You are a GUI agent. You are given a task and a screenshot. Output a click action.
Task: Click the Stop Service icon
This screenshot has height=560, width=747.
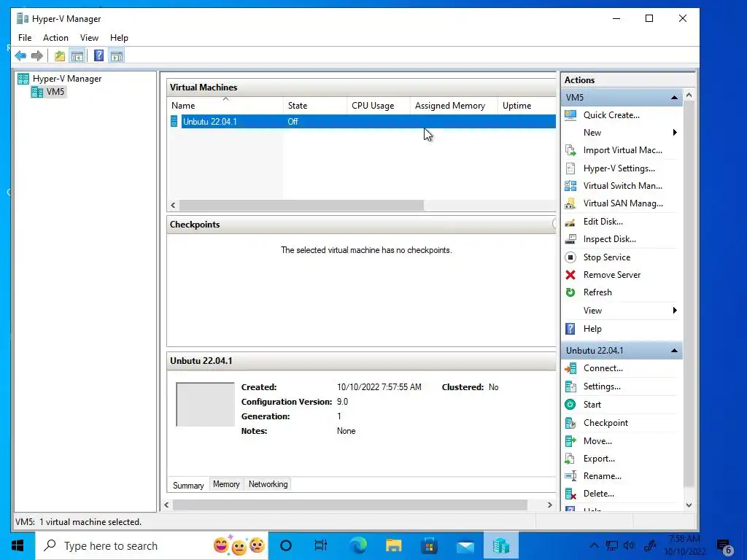[x=570, y=257]
